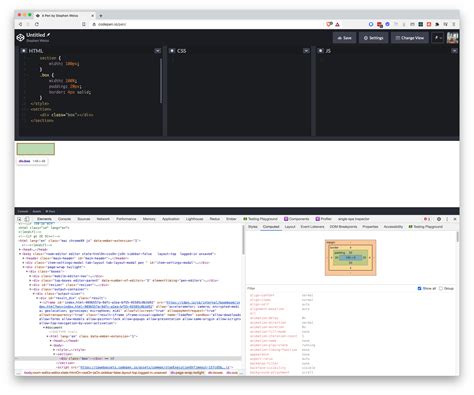Switch to the Lighthouse DevTools tab

tap(194, 219)
